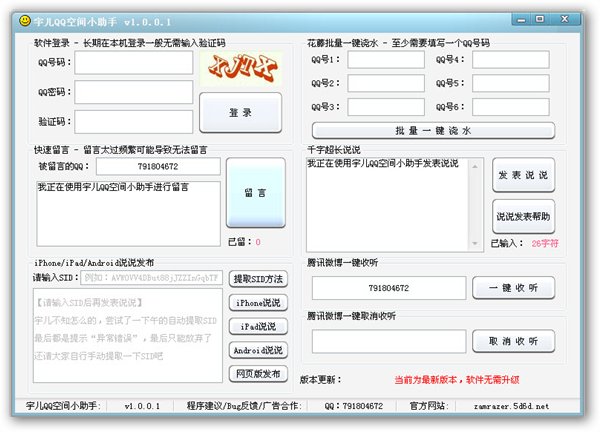
Task: Click the 一键收听 button
Action: [x=514, y=288]
